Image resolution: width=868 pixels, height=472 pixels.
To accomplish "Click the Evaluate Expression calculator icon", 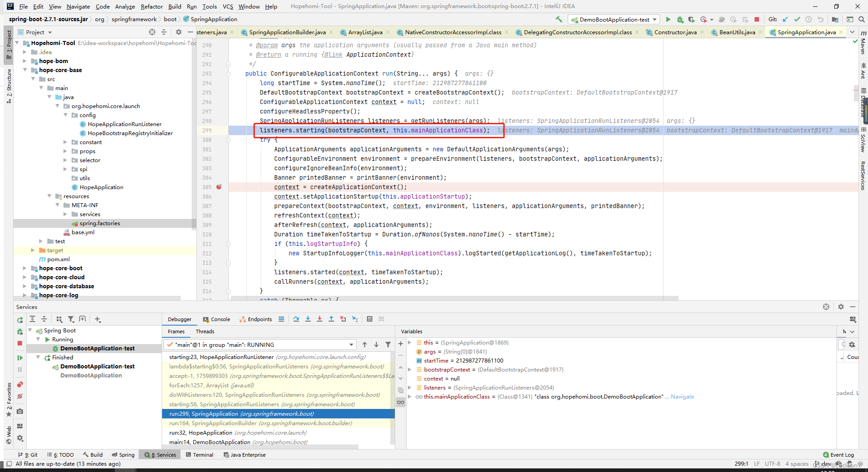I will (x=370, y=319).
